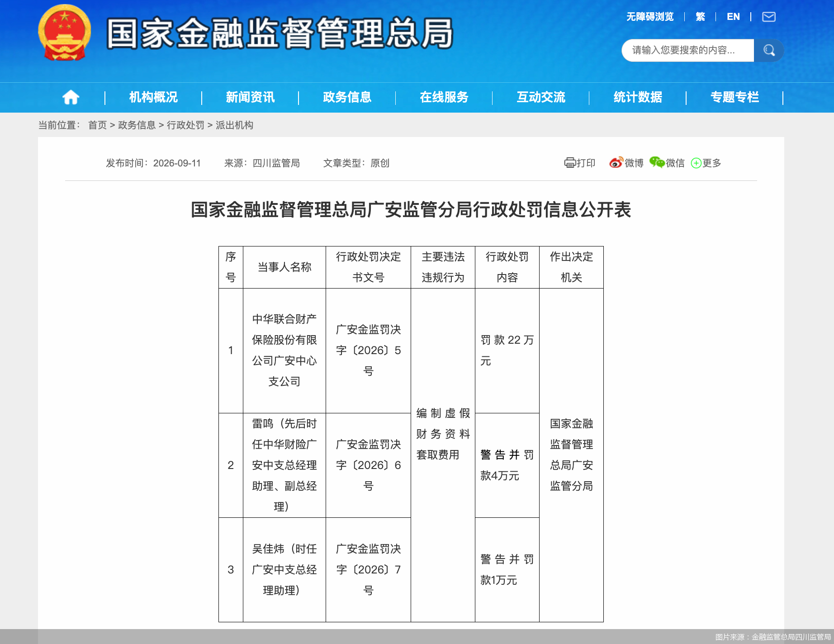Click row number 2 cell

tap(231, 465)
